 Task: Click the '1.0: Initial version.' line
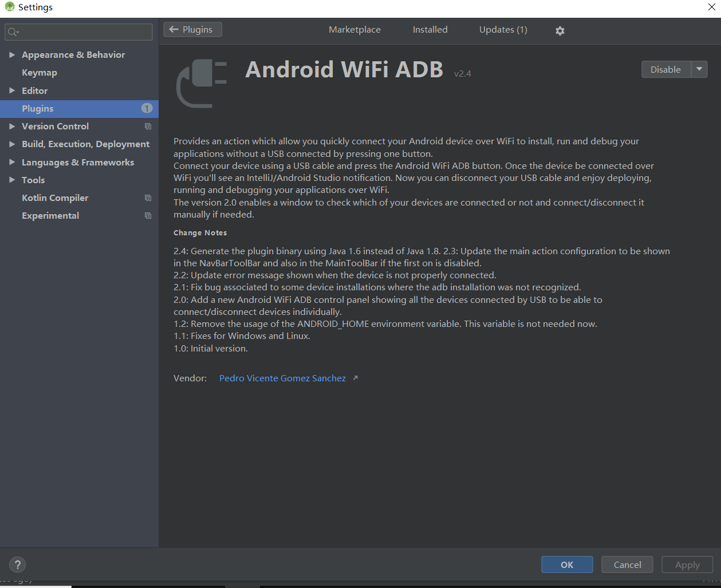211,349
